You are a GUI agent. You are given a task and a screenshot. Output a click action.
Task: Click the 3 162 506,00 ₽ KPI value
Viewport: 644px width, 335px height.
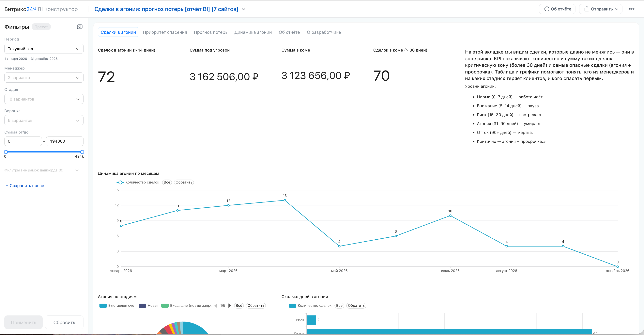[224, 77]
